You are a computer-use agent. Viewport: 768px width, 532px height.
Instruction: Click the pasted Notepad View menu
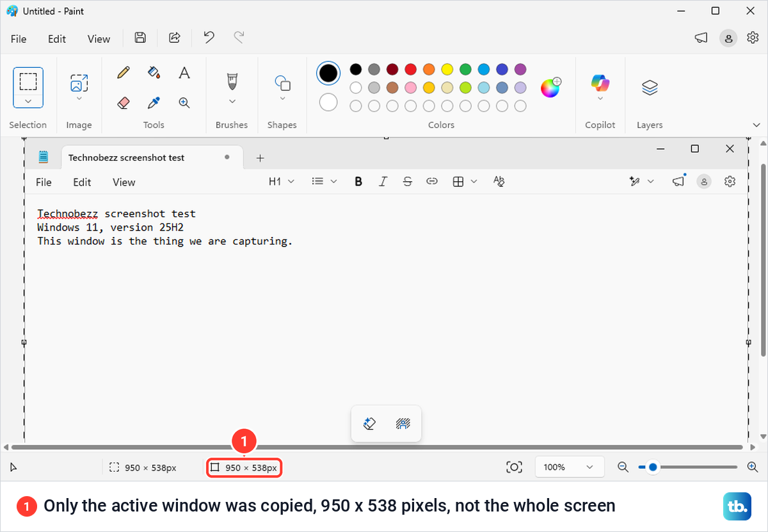pos(124,182)
